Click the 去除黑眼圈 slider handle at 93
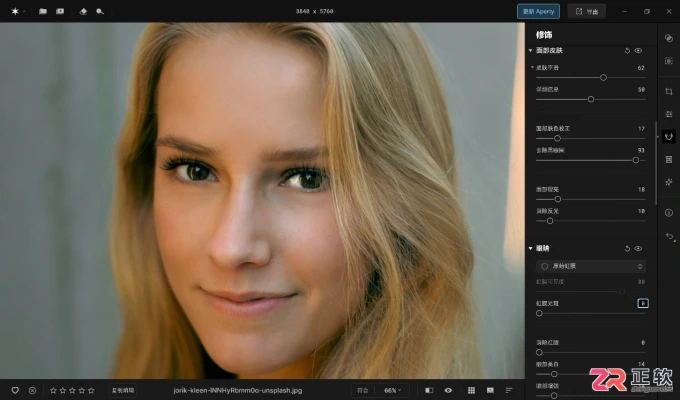 point(636,160)
